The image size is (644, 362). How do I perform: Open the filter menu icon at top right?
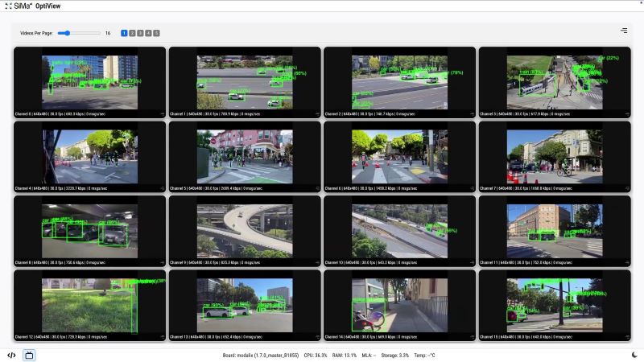pos(624,31)
